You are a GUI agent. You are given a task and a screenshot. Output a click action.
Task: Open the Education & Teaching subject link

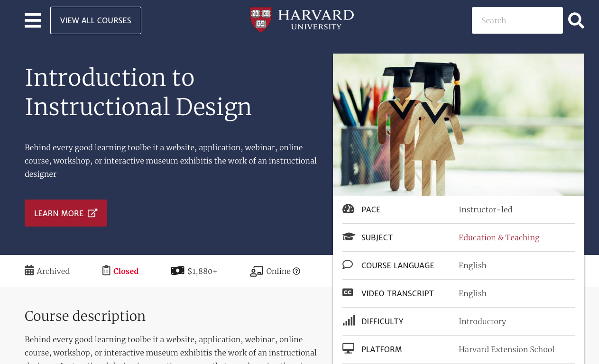499,237
